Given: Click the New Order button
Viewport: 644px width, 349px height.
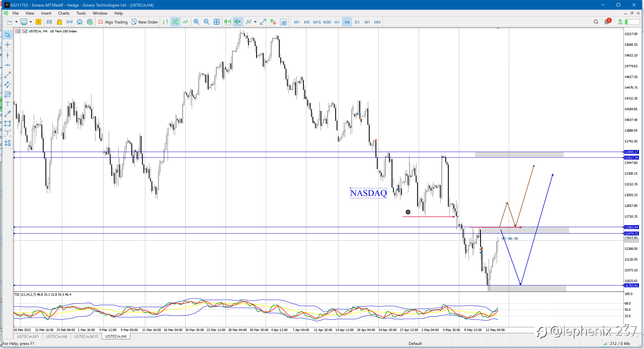Looking at the screenshot, I should coord(144,22).
